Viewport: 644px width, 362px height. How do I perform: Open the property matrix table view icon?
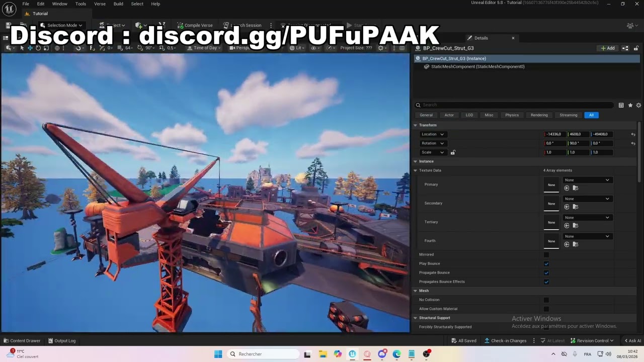(621, 105)
